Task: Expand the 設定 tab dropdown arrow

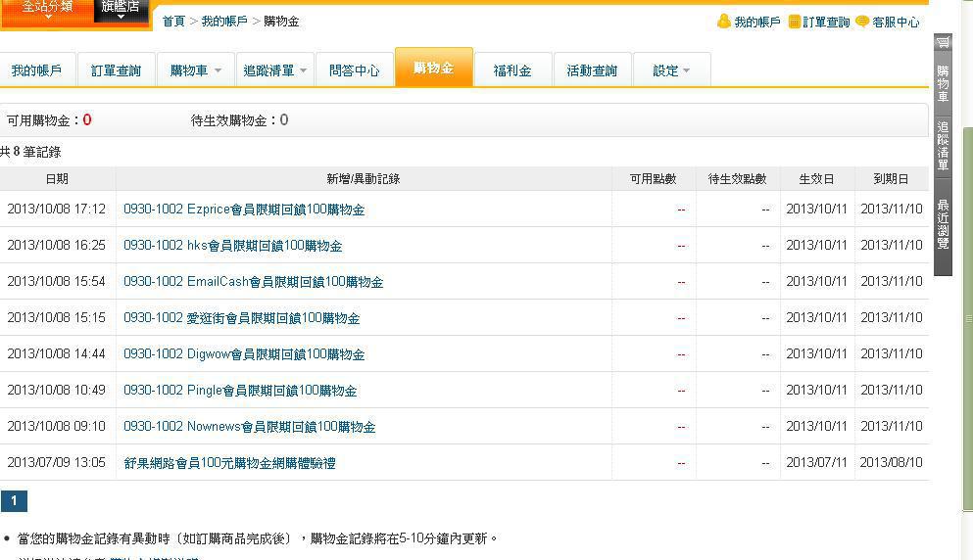Action: (x=686, y=70)
